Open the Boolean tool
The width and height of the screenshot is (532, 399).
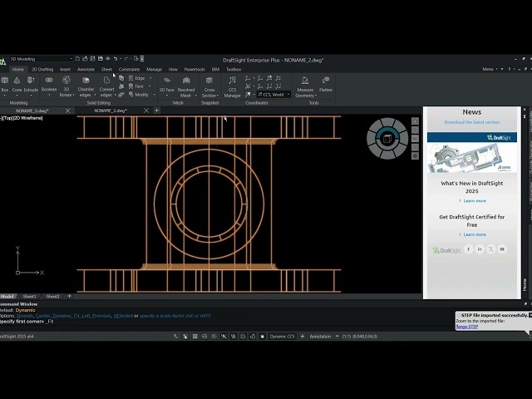pos(49,83)
